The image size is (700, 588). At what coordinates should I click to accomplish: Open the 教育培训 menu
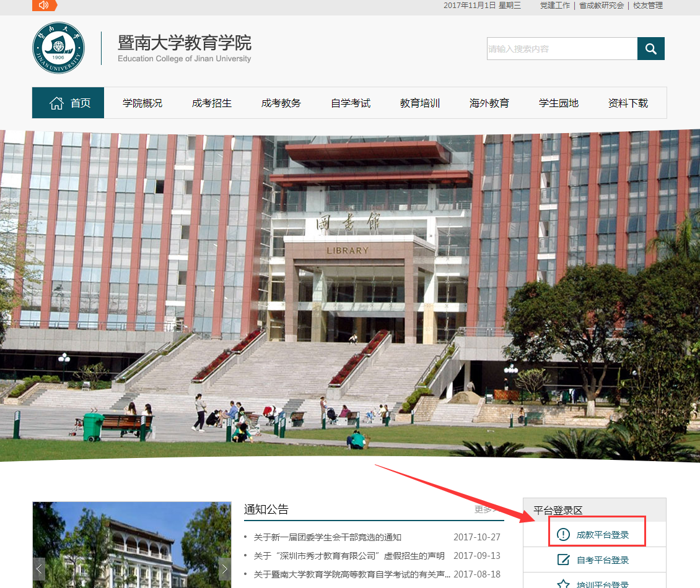pos(420,103)
